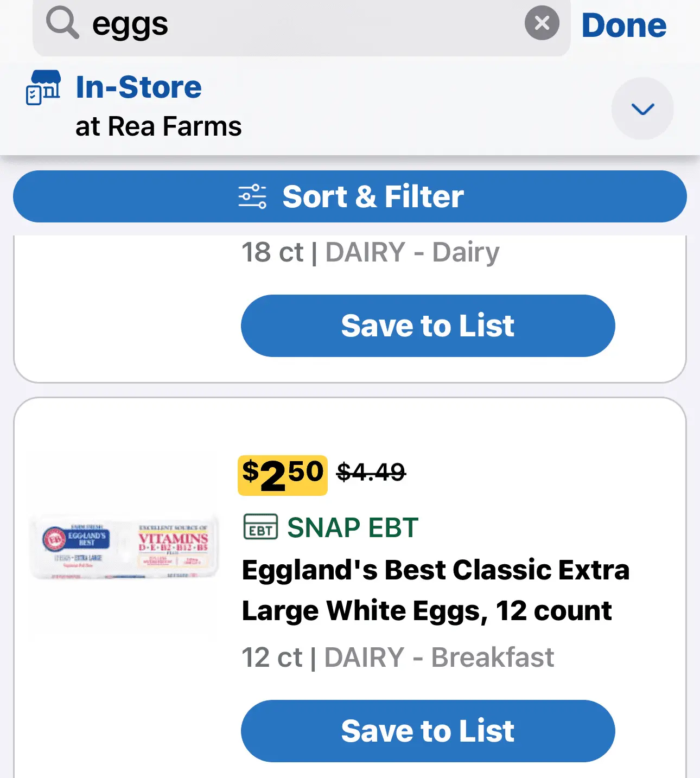Click the crossed-out $4.49 original price
The height and width of the screenshot is (778, 700).
coord(371,472)
